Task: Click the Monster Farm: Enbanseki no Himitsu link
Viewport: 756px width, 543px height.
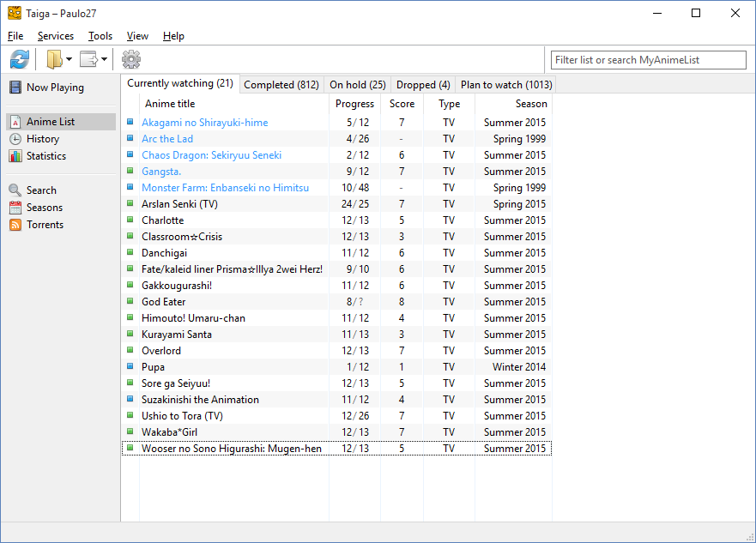Action: (225, 188)
